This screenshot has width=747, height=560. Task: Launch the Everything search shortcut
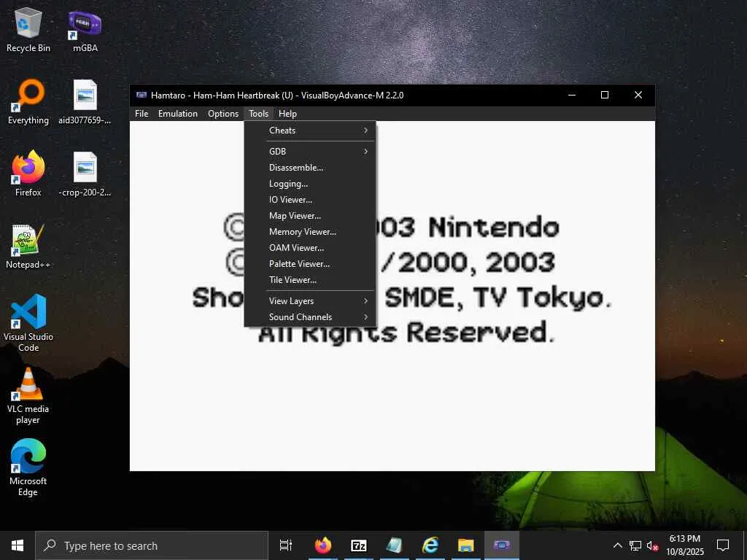(x=28, y=102)
